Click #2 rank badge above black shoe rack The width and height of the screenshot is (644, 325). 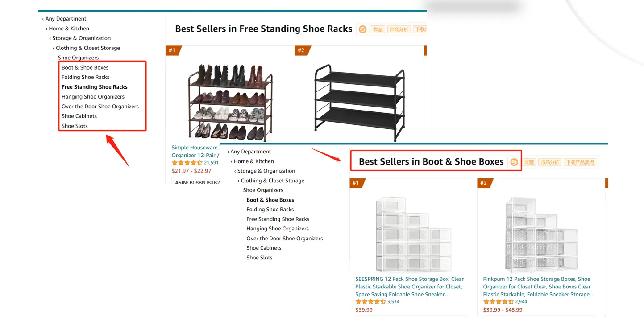302,50
